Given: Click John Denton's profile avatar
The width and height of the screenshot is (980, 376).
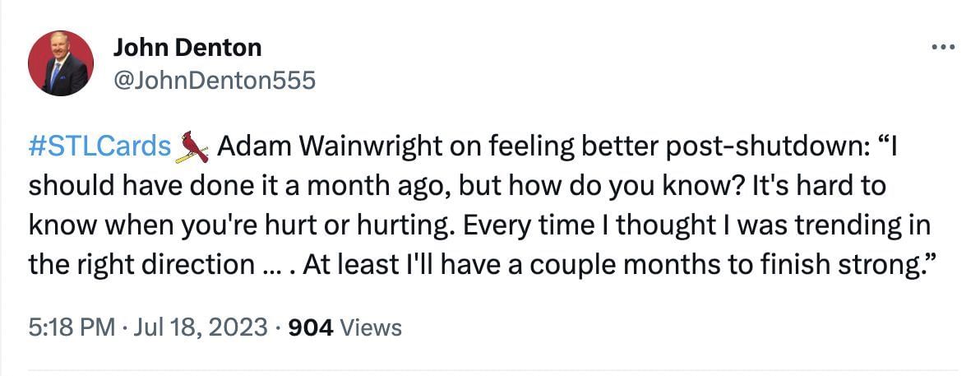Looking at the screenshot, I should (x=61, y=63).
